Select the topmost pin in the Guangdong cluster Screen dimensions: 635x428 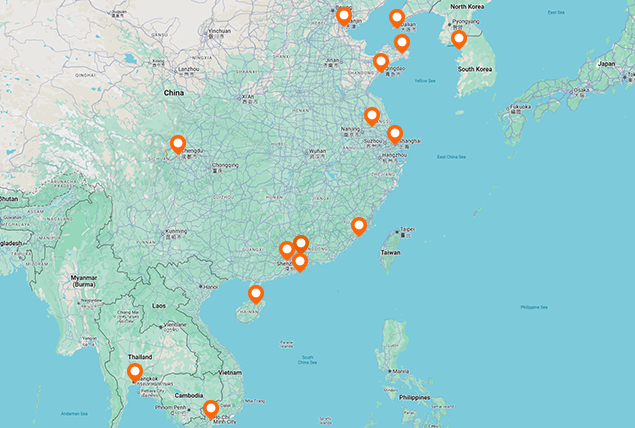[301, 242]
